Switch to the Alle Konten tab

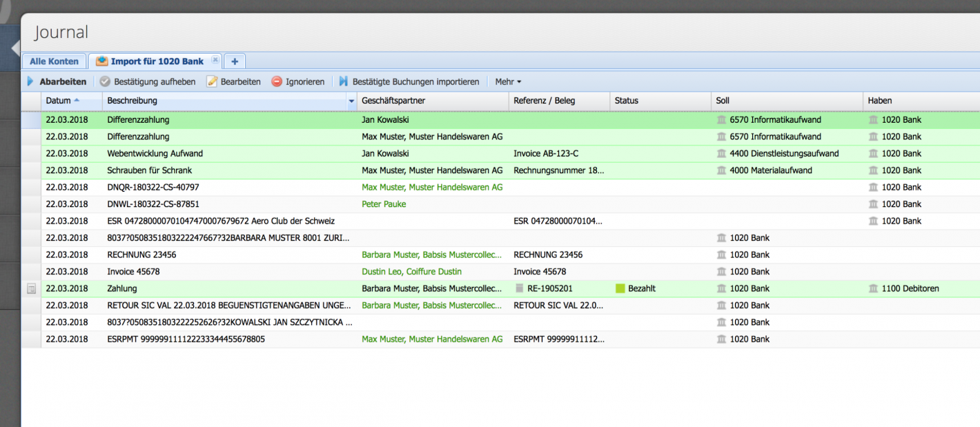pyautogui.click(x=53, y=61)
